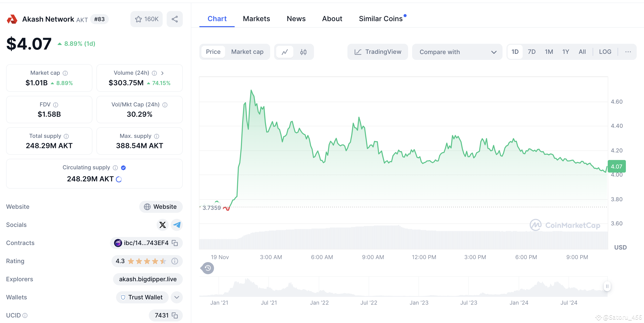Open the Telegram social link
The height and width of the screenshot is (323, 644).
coord(177,225)
